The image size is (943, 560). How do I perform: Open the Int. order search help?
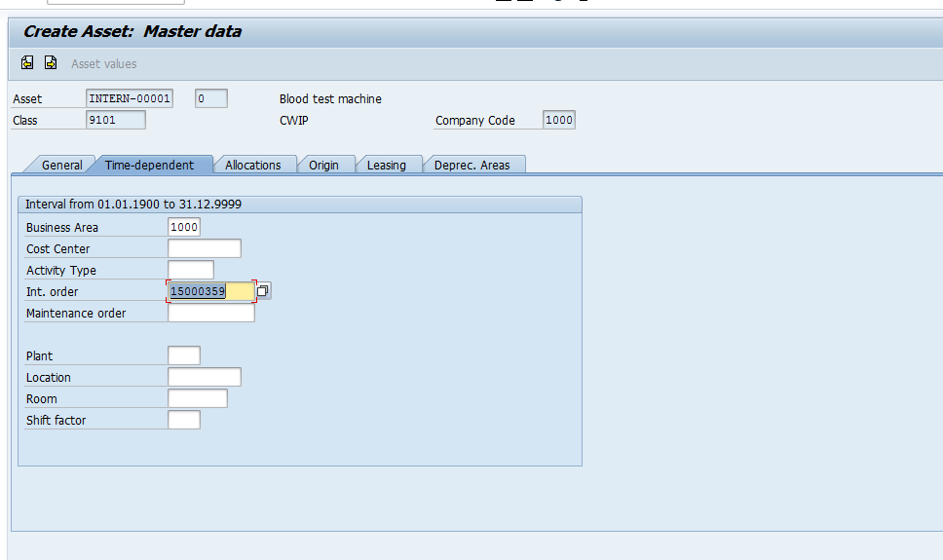263,291
